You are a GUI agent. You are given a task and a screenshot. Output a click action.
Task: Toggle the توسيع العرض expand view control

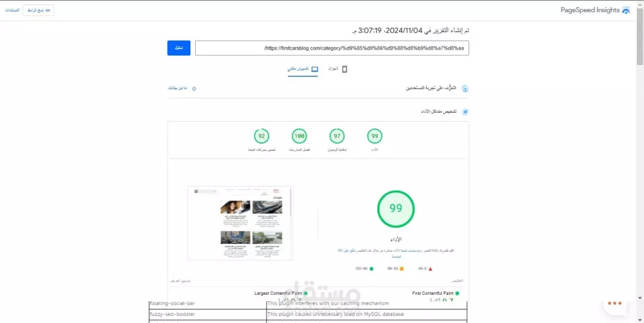click(180, 281)
